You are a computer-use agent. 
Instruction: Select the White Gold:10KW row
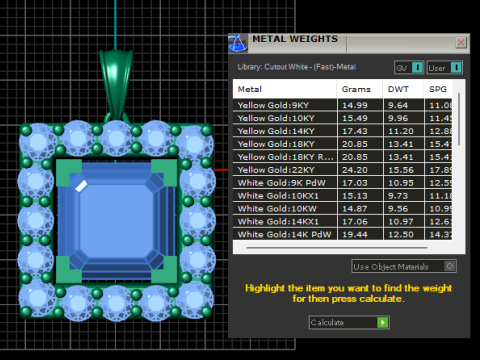(342, 209)
